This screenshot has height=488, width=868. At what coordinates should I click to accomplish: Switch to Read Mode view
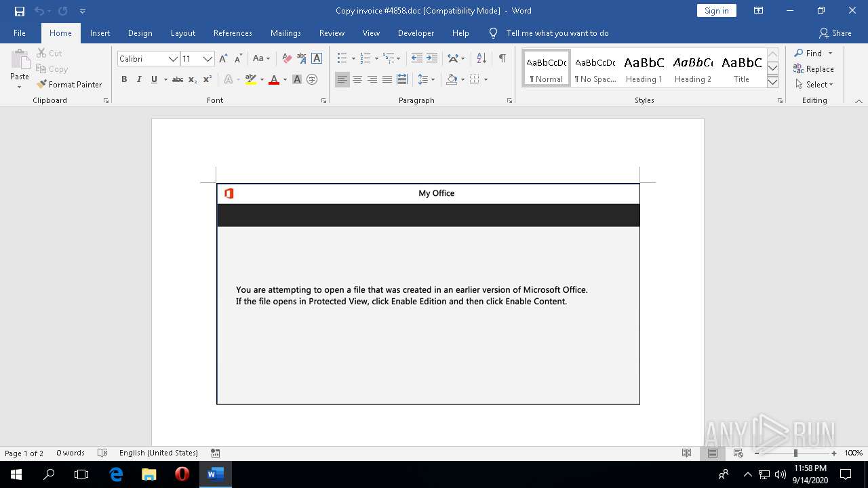[x=686, y=453]
